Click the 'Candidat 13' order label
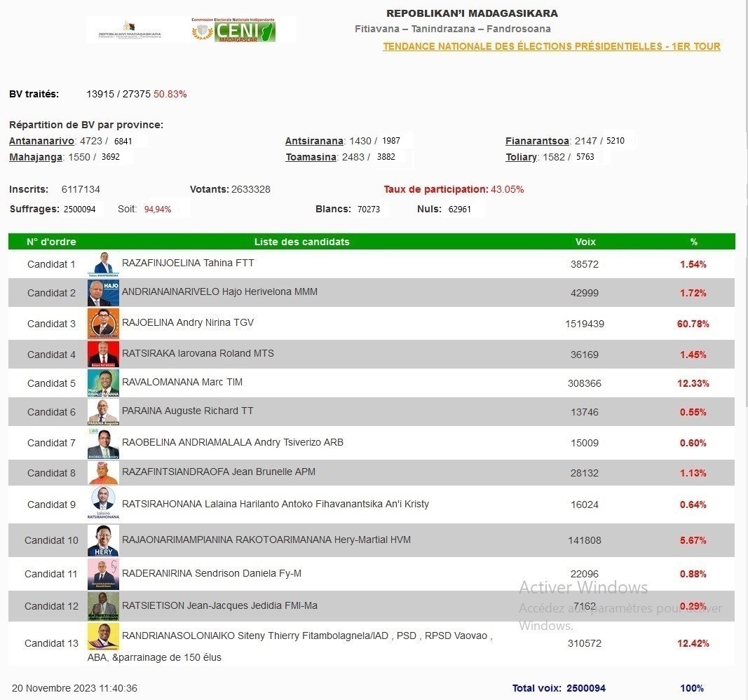The image size is (748, 700). tap(51, 644)
